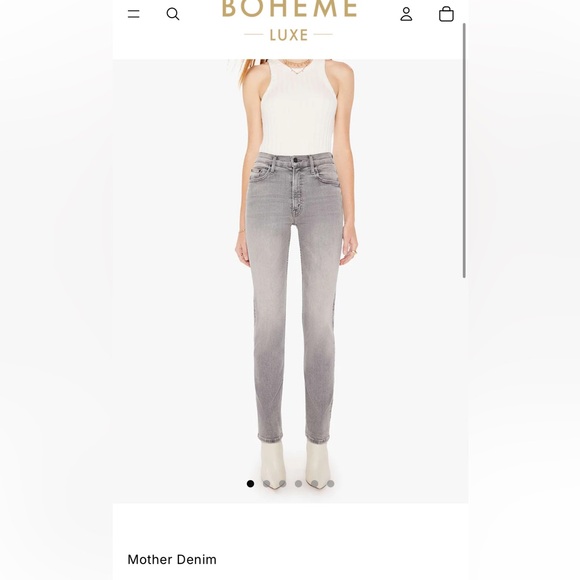This screenshot has width=580, height=580.
Task: Switch to fourth image dot
Action: [299, 483]
